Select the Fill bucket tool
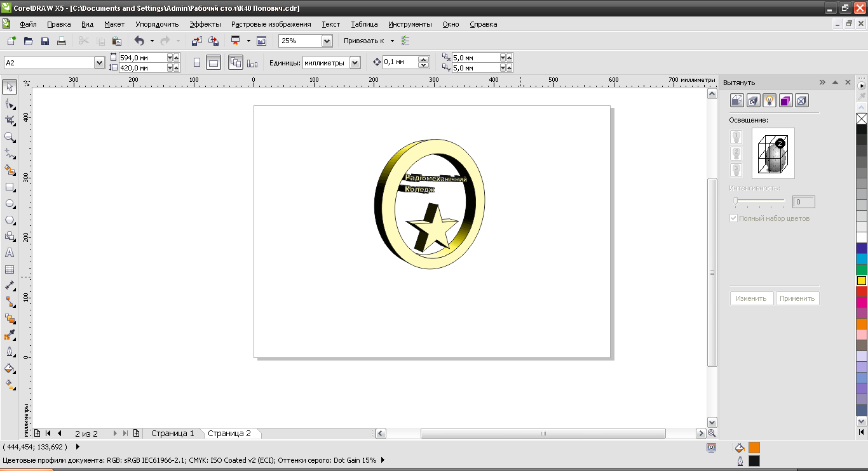Viewport: 868px width, 471px height. pyautogui.click(x=10, y=368)
